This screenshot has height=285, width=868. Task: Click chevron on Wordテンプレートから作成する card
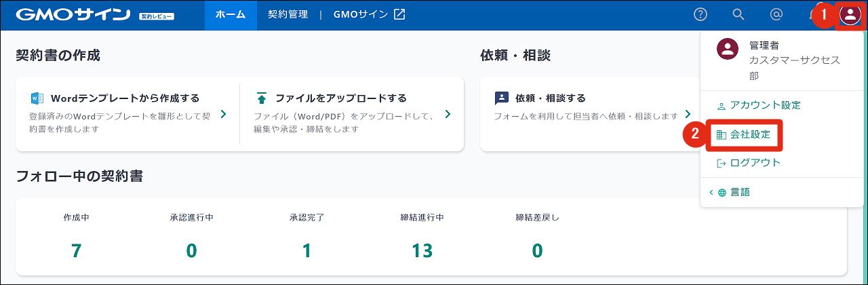pos(224,114)
